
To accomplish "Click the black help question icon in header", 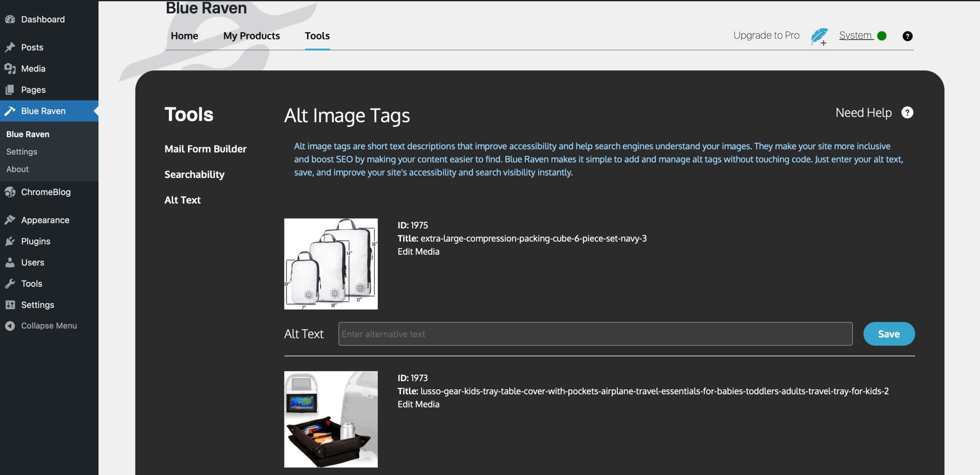I will coord(907,36).
